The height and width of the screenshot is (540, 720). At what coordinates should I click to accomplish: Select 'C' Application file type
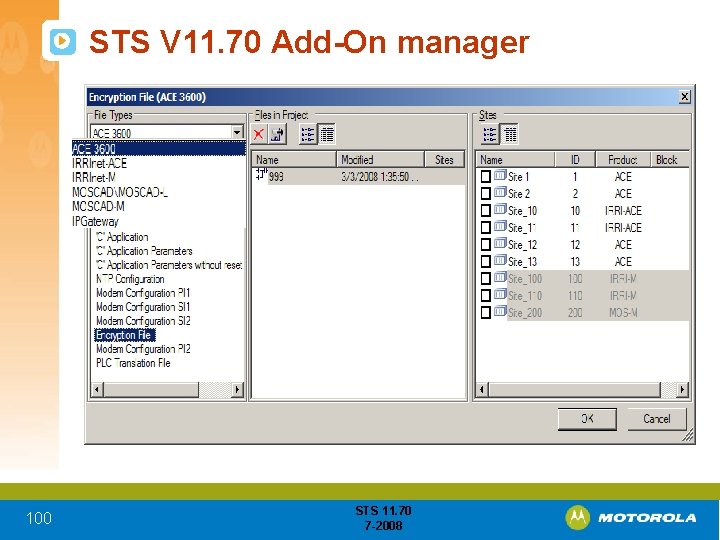(x=122, y=237)
